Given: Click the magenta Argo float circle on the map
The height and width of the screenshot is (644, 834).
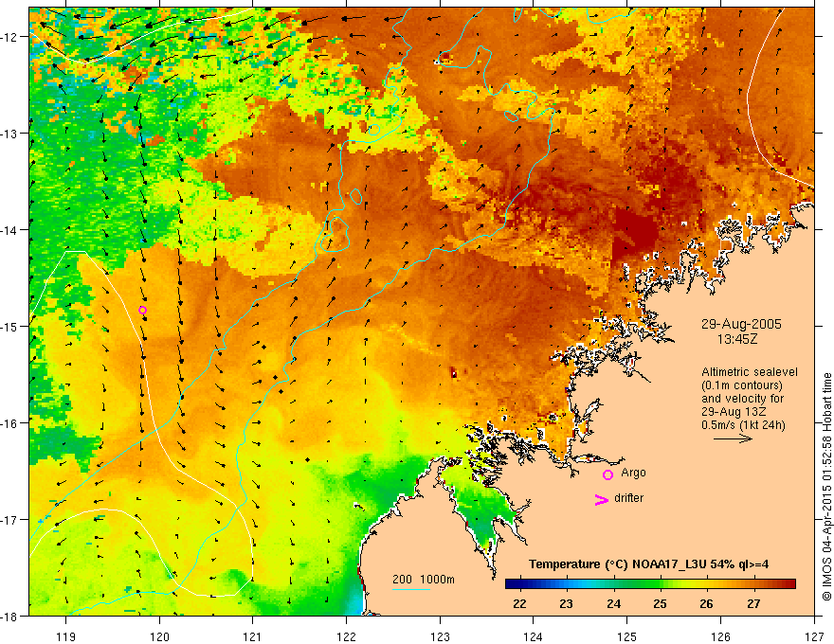Looking at the screenshot, I should point(142,311).
